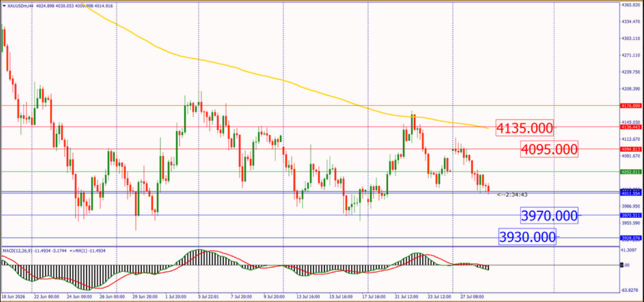
Task: Click the 4113.670 price axis value
Action: (x=631, y=139)
